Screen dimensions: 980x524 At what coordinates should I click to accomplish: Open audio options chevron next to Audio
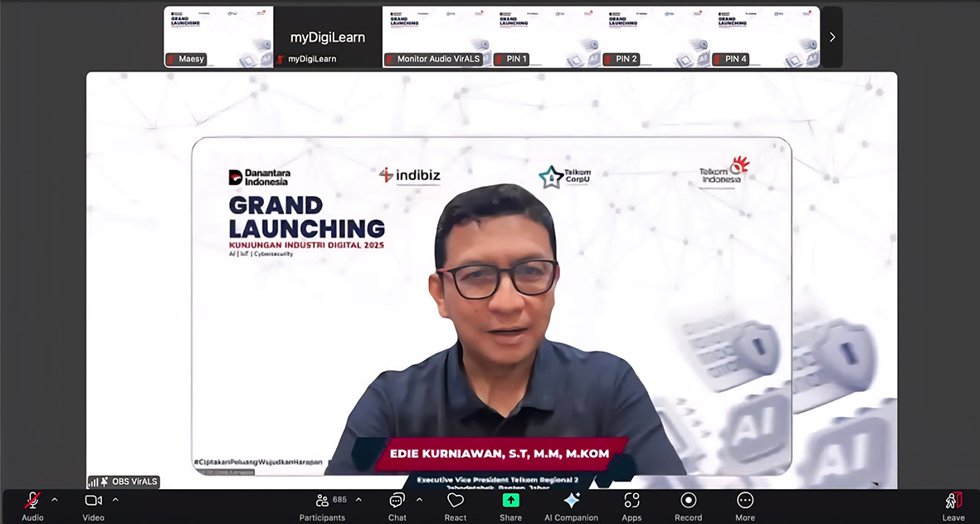(x=55, y=500)
